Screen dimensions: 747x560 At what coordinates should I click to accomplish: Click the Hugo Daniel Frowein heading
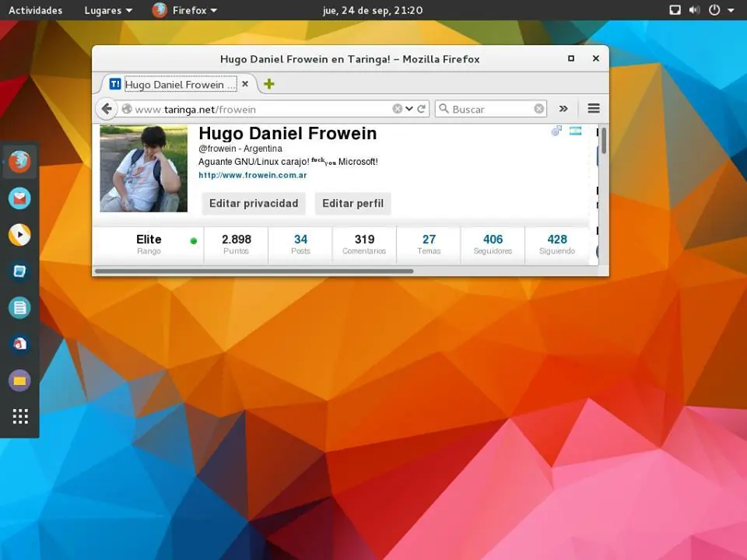tap(288, 133)
